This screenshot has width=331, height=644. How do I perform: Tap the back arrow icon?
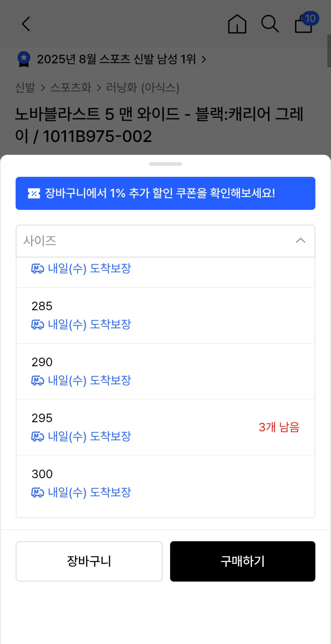pyautogui.click(x=26, y=24)
